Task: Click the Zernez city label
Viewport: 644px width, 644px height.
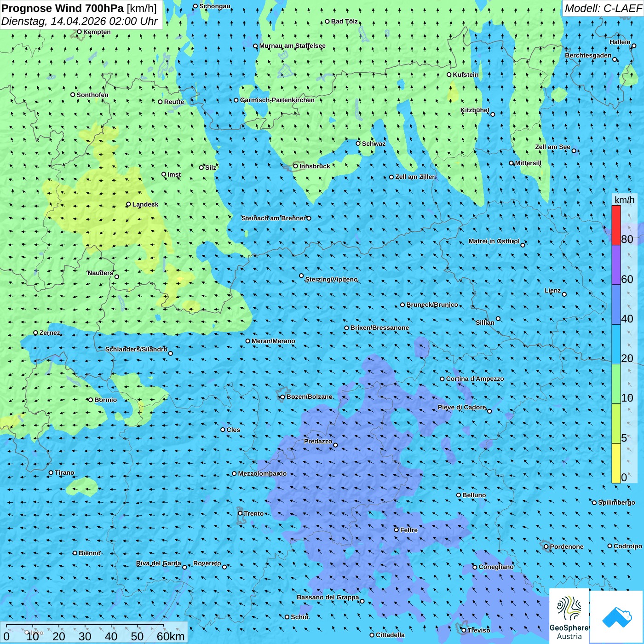Action: click(50, 333)
